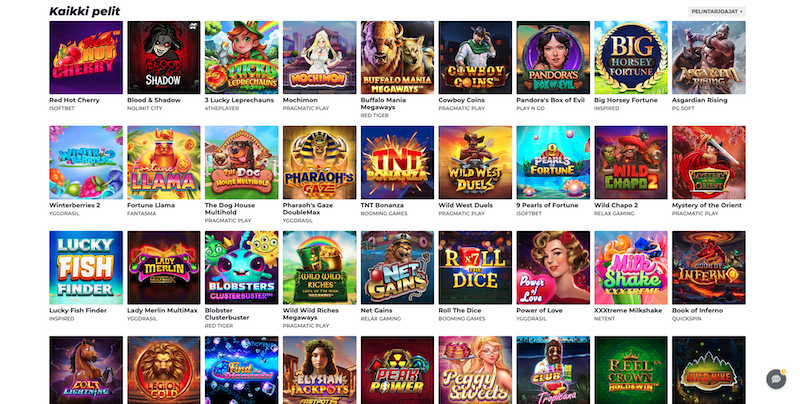Screen dimensions: 800x404
Task: Open the chat support bubble icon
Action: click(776, 379)
